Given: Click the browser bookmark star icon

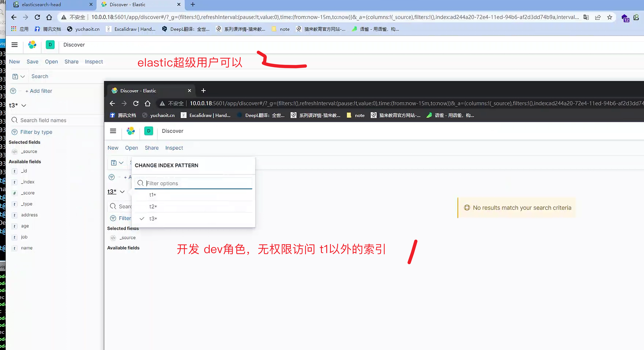Looking at the screenshot, I should pyautogui.click(x=609, y=17).
